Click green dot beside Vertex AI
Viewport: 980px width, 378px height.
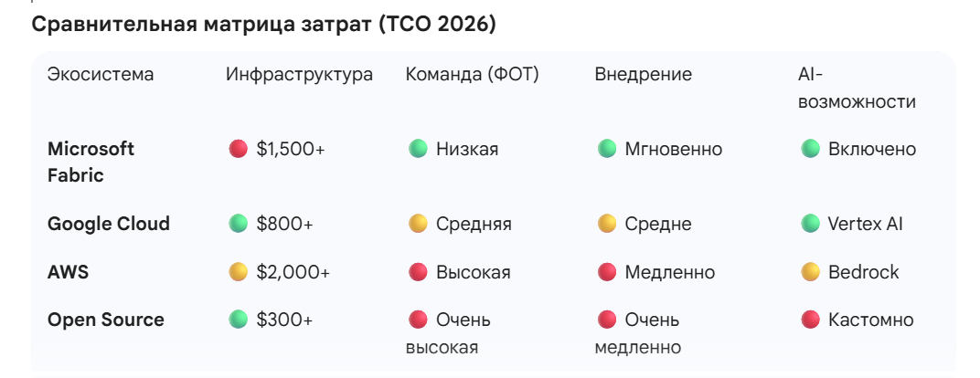(x=810, y=224)
